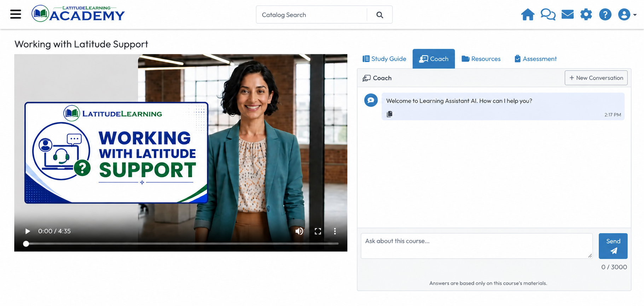The image size is (644, 306).
Task: Send the coach message
Action: pyautogui.click(x=613, y=246)
